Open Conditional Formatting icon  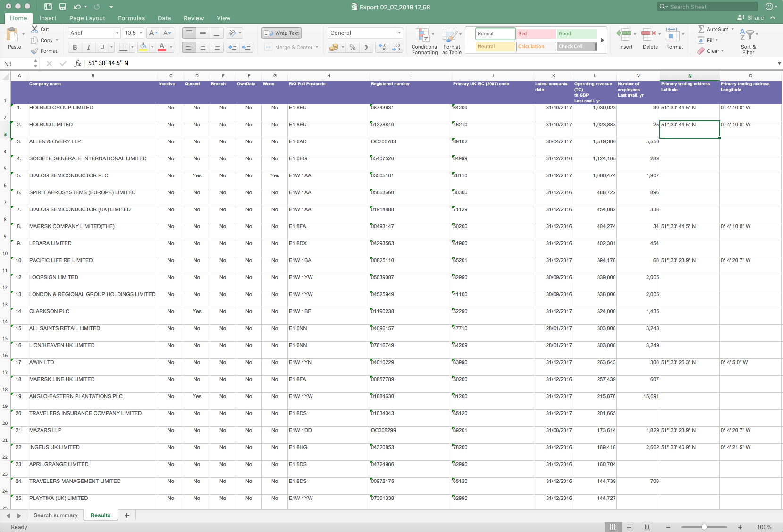pyautogui.click(x=422, y=35)
